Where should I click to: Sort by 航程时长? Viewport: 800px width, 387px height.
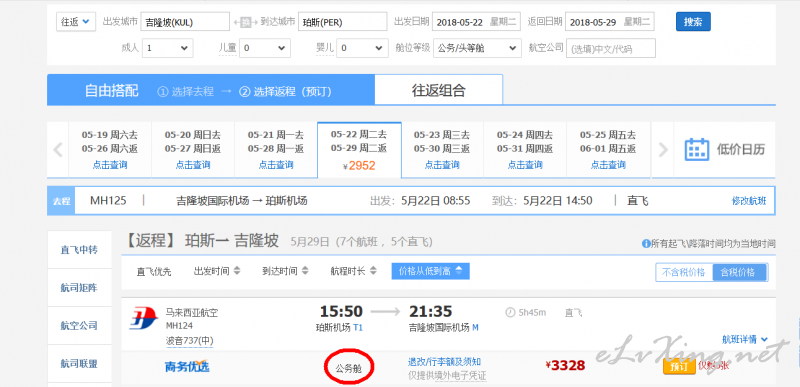tap(354, 271)
